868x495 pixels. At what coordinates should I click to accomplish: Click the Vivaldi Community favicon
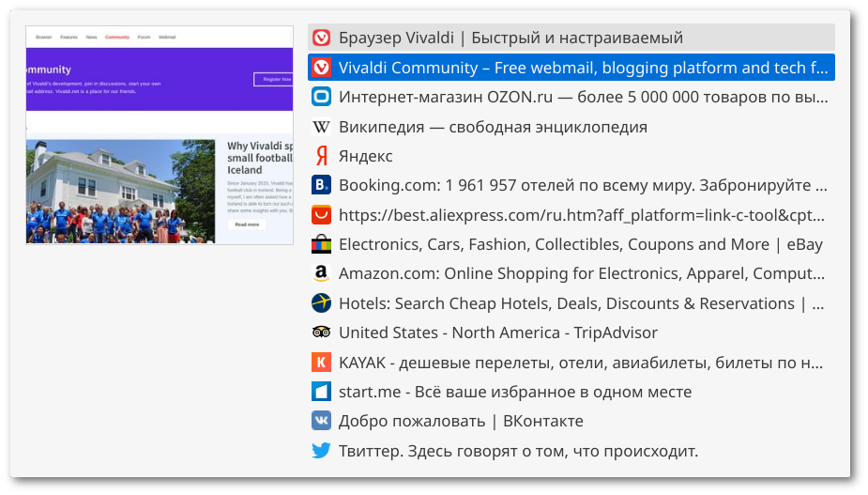coord(321,67)
